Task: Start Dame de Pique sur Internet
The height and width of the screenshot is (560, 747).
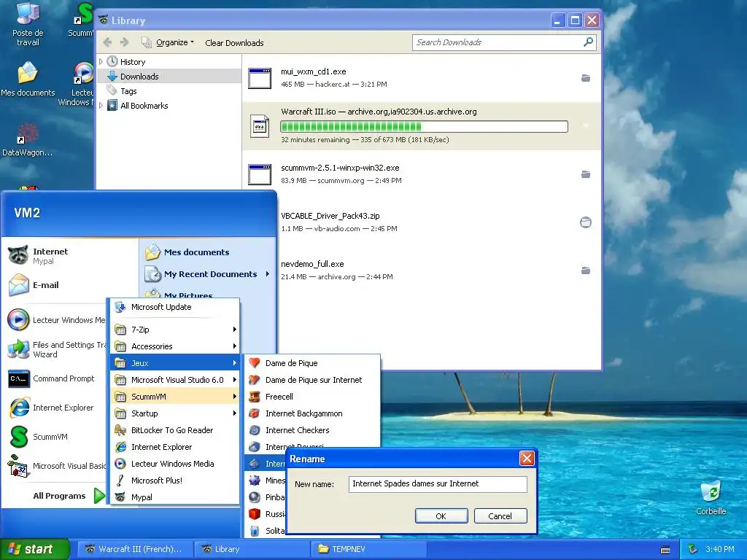Action: pos(312,379)
